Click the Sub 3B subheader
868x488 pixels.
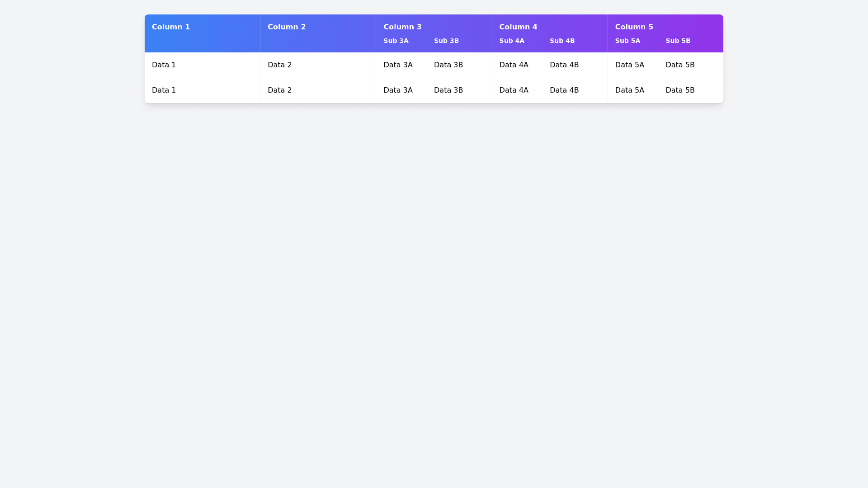click(x=446, y=41)
